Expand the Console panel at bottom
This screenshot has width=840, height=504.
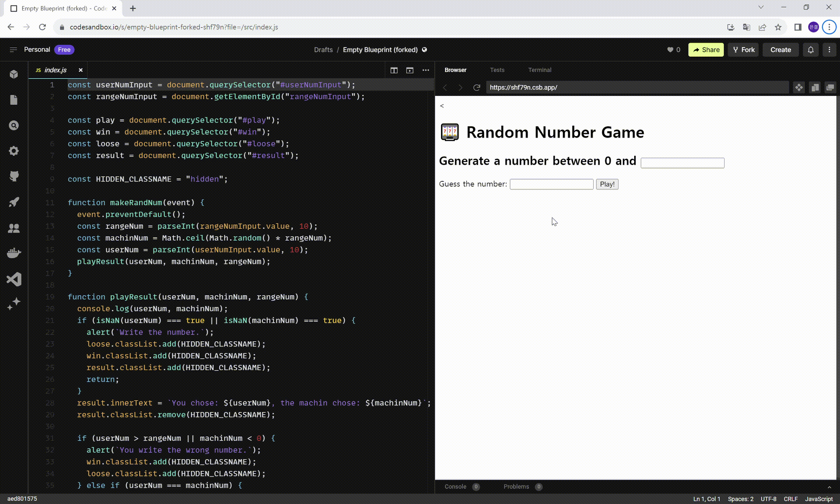pos(455,486)
